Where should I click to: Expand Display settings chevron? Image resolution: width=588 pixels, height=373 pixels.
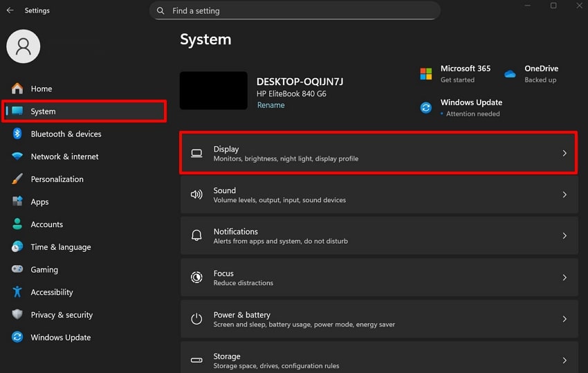pos(564,153)
